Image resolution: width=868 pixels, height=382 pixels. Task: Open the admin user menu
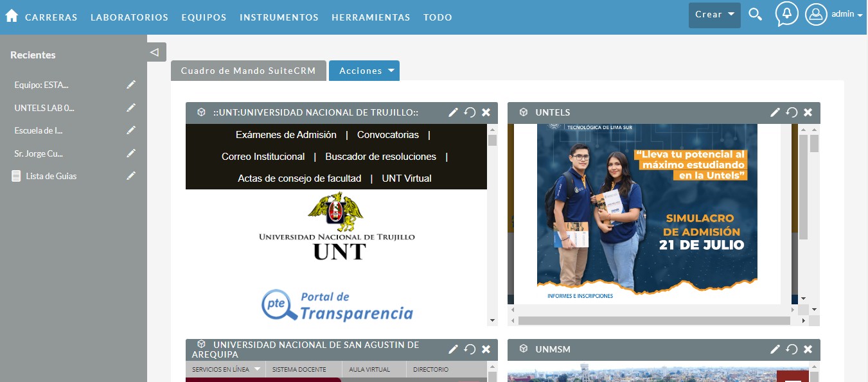(x=834, y=15)
